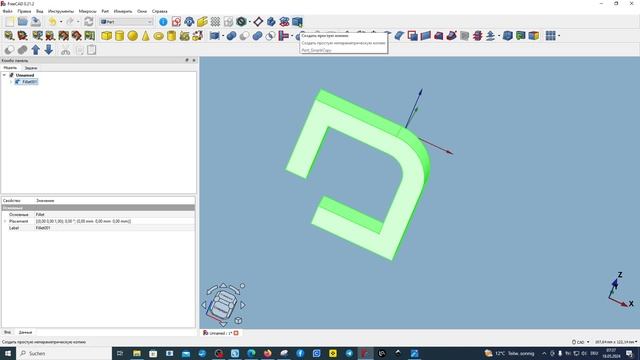Create a Box primitive
This screenshot has height=360, width=640.
(107, 36)
